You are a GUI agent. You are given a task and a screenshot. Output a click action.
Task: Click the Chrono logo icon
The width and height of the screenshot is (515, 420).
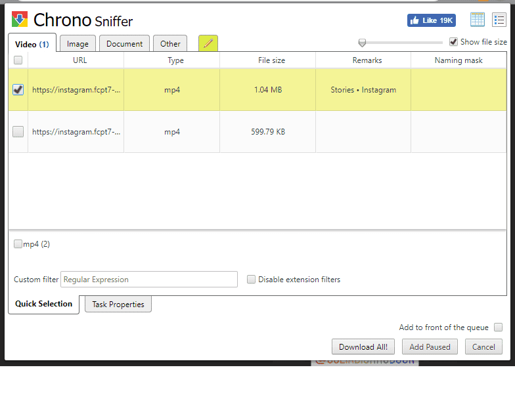(20, 20)
